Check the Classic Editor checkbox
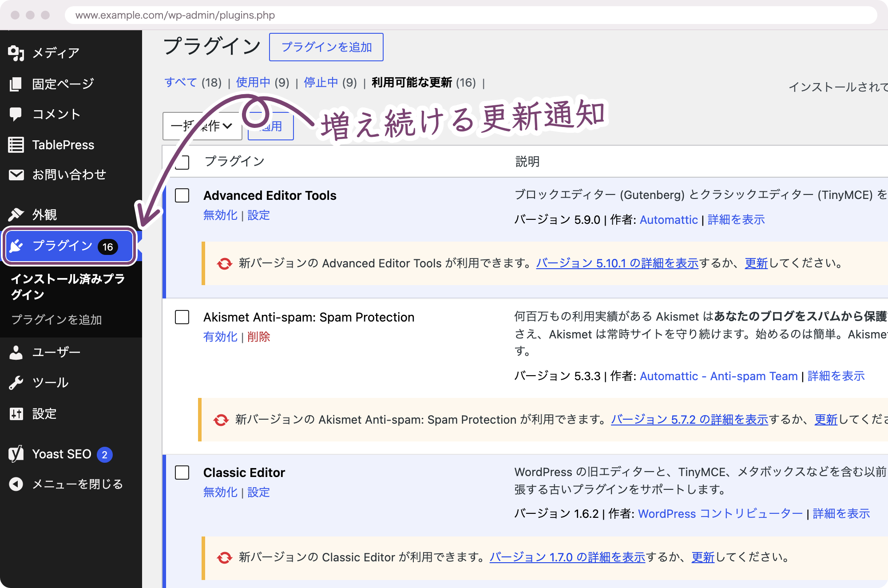This screenshot has width=888, height=588. coord(182,473)
